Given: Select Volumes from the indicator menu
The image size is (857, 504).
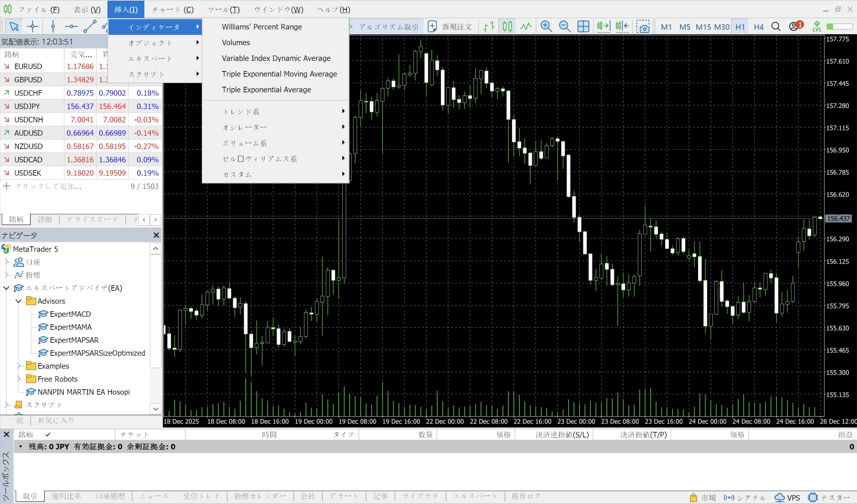Looking at the screenshot, I should [236, 42].
